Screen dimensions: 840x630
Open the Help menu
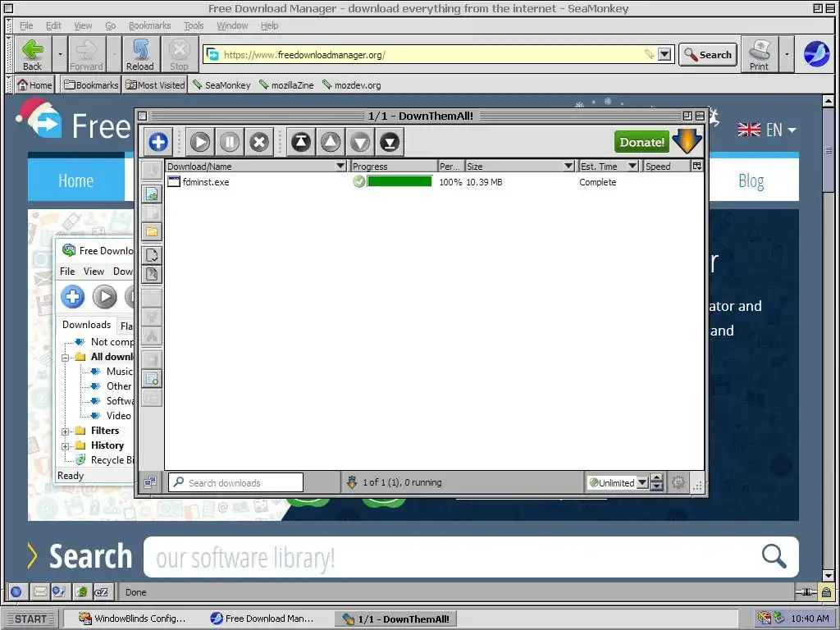(x=269, y=25)
